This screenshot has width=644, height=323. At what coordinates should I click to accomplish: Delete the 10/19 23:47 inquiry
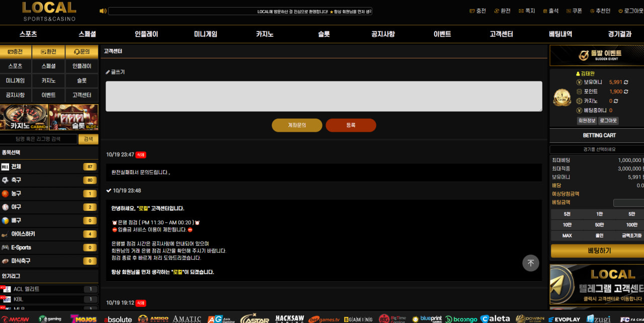pos(141,155)
